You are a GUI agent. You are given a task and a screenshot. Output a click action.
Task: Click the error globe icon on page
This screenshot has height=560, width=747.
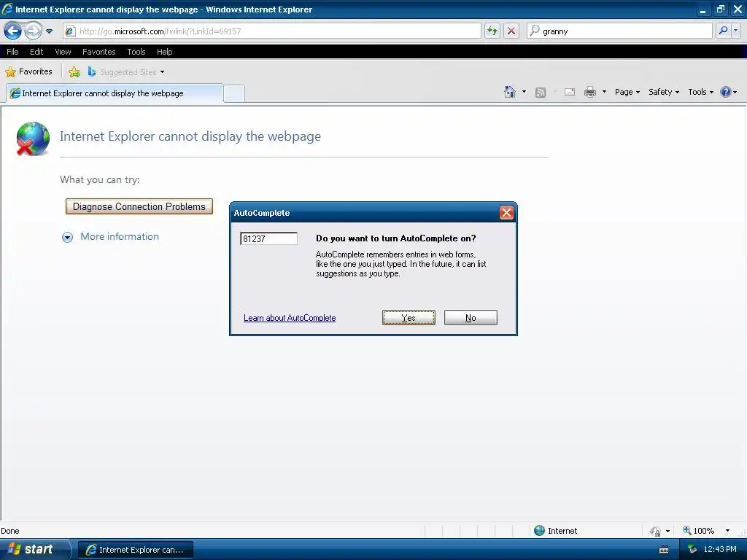[33, 139]
